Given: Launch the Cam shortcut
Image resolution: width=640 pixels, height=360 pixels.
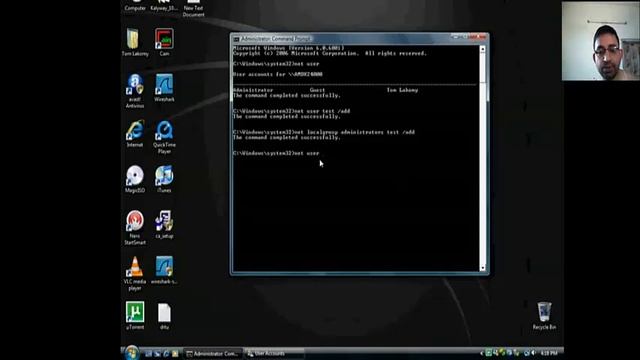Looking at the screenshot, I should pyautogui.click(x=164, y=42).
